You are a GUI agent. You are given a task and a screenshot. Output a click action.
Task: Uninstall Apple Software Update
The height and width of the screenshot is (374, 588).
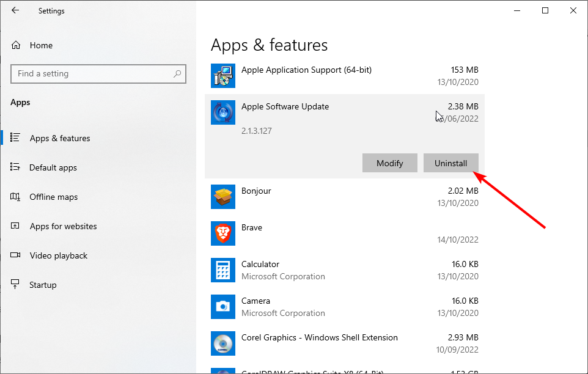point(450,163)
